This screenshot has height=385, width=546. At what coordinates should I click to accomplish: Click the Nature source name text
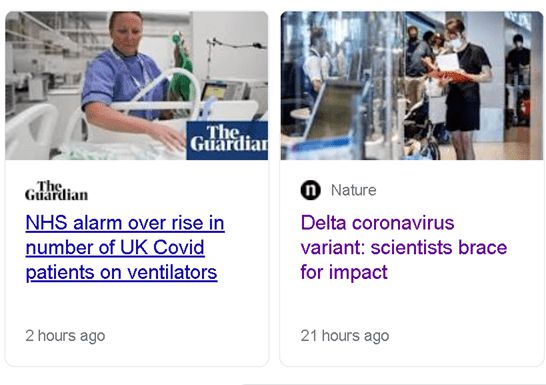point(353,190)
